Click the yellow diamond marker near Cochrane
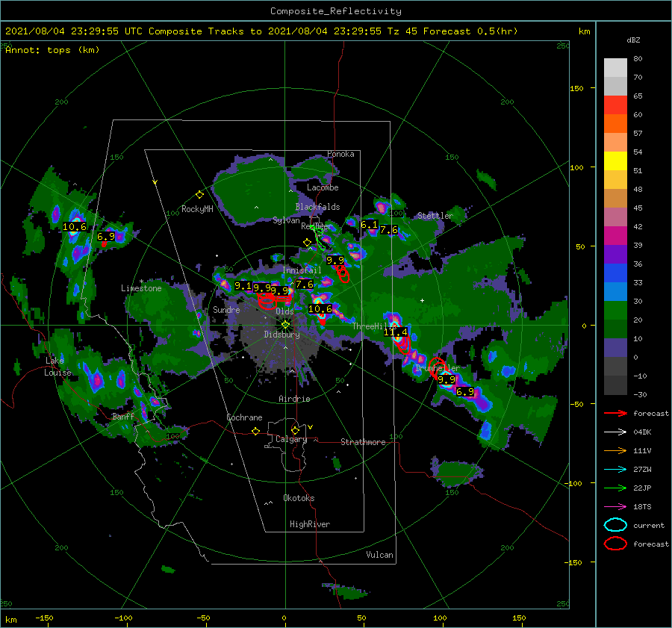The height and width of the screenshot is (628, 672). (256, 431)
